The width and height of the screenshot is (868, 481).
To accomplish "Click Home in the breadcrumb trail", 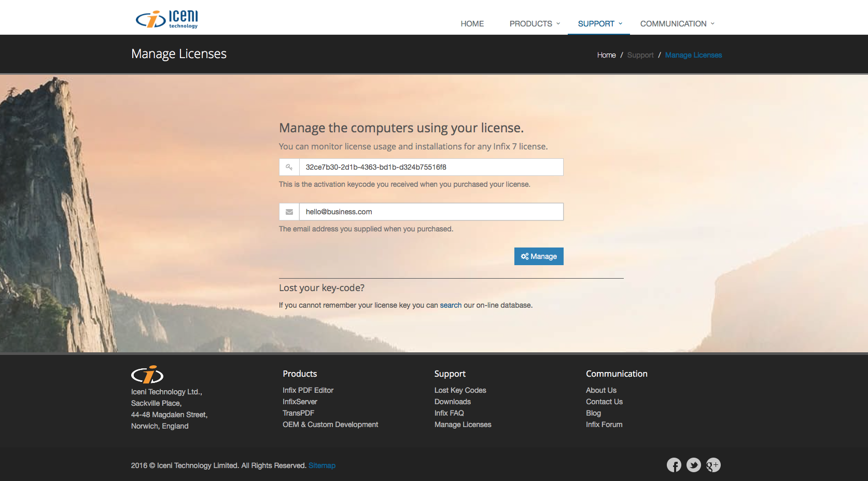I will 606,55.
